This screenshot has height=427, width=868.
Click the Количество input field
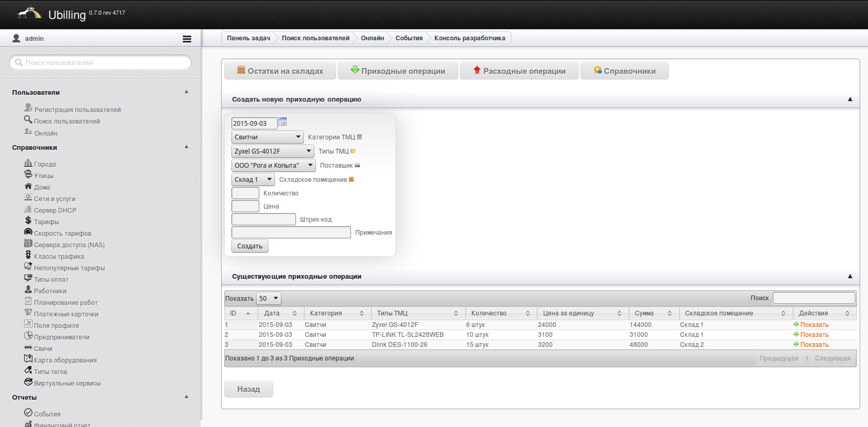click(x=245, y=193)
